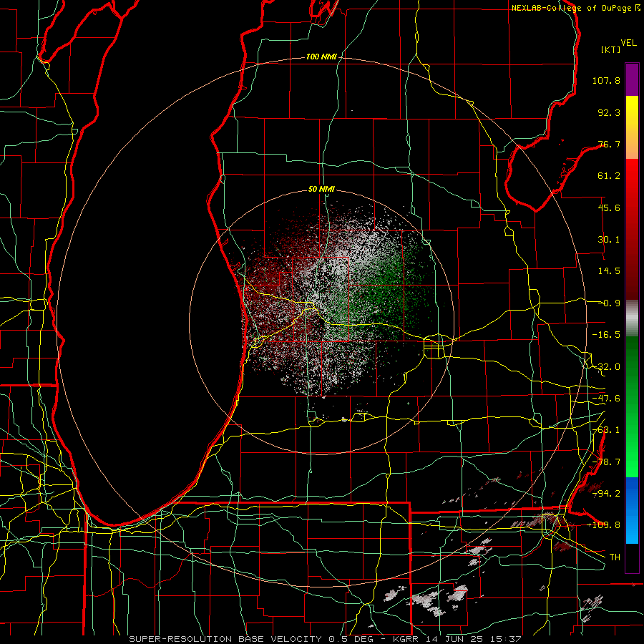Image resolution: width=644 pixels, height=644 pixels.
Task: Click the 61.2 legend value
Action: tap(609, 176)
